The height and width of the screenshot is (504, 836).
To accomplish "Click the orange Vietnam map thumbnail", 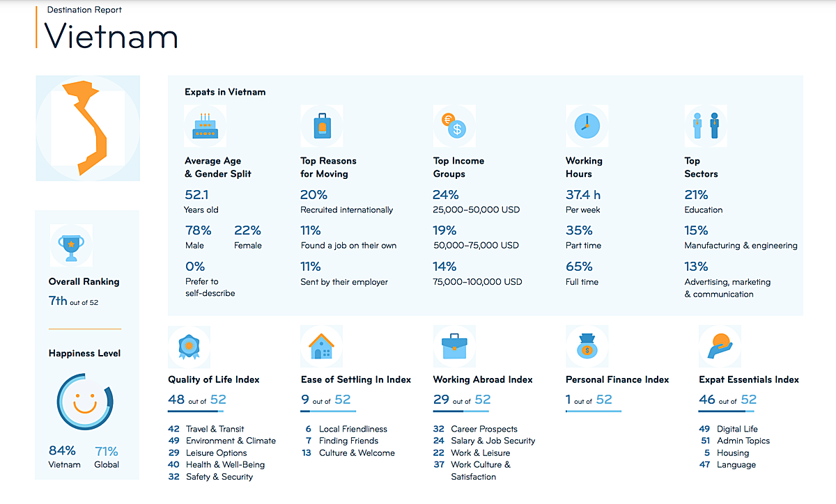I will [87, 128].
